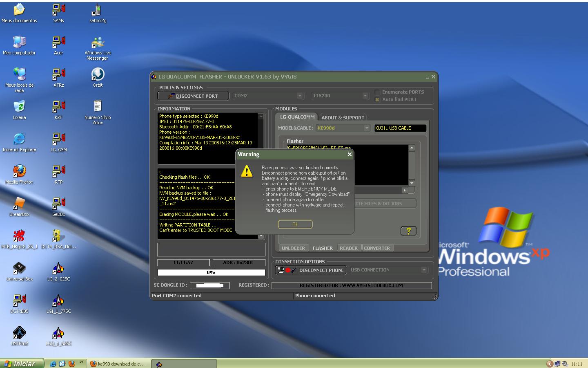588x368 pixels.
Task: Open the ATRz desktop shortcut
Action: click(58, 78)
